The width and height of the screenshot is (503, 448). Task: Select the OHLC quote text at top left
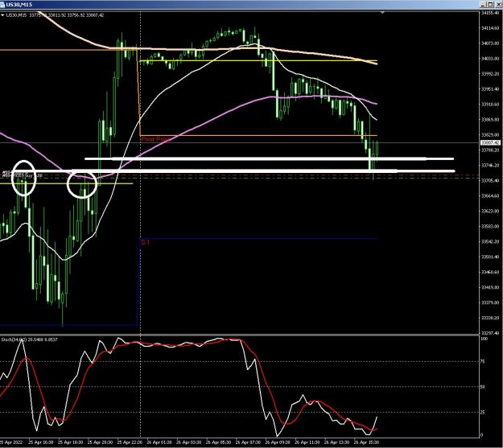[67, 14]
